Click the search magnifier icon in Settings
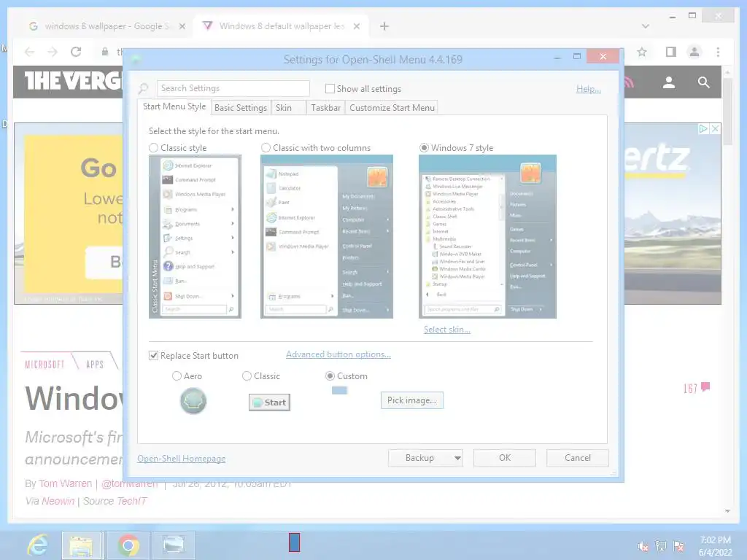Viewport: 747px width, 560px height. (x=144, y=88)
